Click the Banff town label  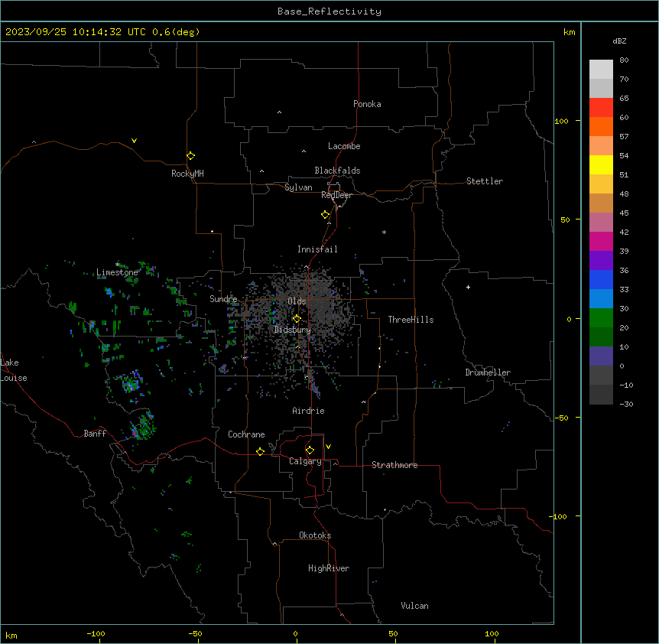click(x=95, y=434)
